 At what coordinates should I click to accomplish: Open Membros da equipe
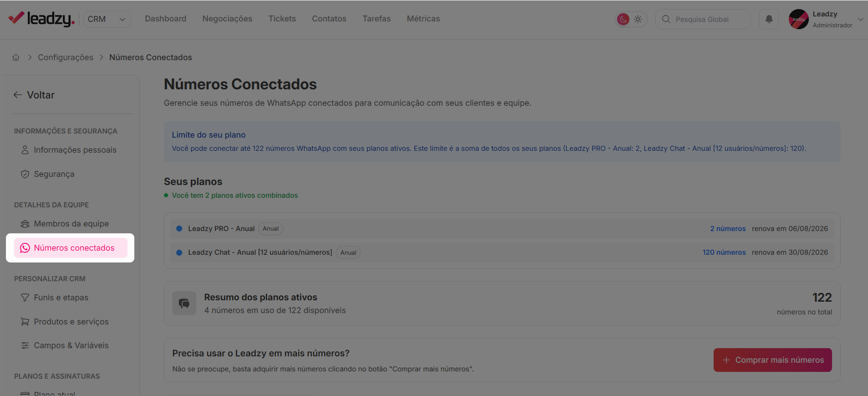tap(71, 224)
